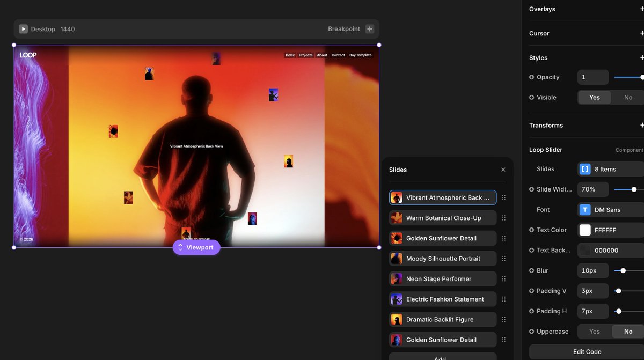Click the plus icon beside Uppercase

[x=532, y=332]
